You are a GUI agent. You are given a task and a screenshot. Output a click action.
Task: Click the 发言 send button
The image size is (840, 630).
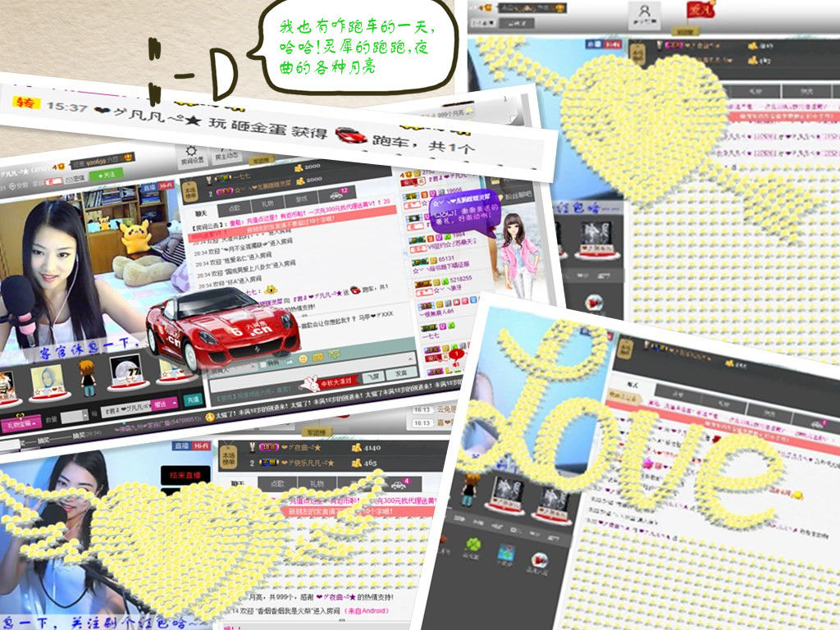pyautogui.click(x=400, y=372)
